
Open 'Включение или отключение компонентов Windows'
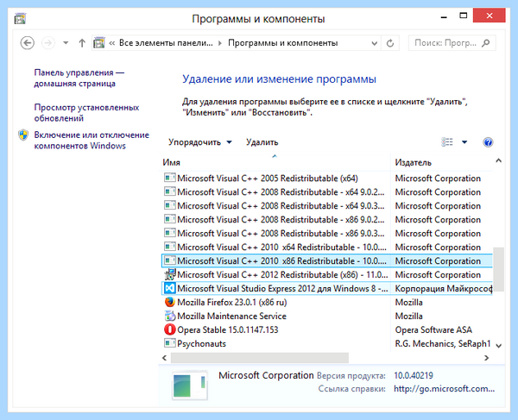(92, 141)
